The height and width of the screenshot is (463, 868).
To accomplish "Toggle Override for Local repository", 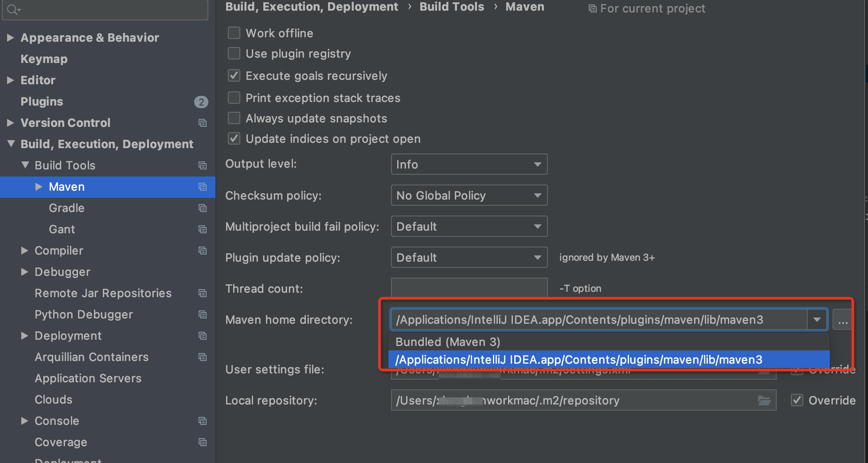I will pos(797,400).
